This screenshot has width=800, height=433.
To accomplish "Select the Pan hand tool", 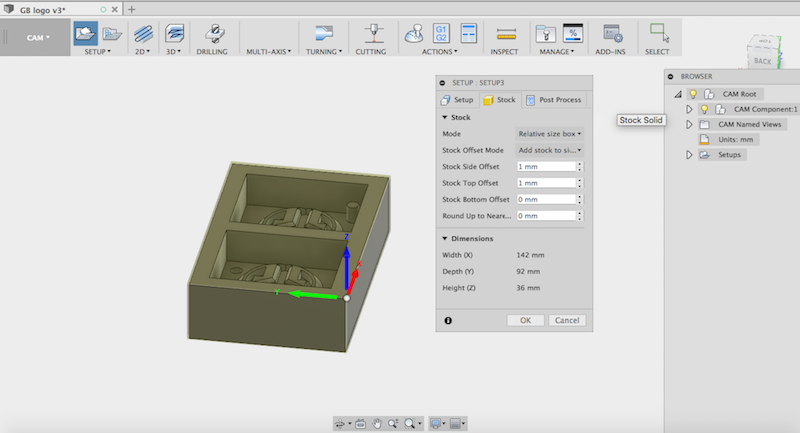I will click(x=377, y=423).
